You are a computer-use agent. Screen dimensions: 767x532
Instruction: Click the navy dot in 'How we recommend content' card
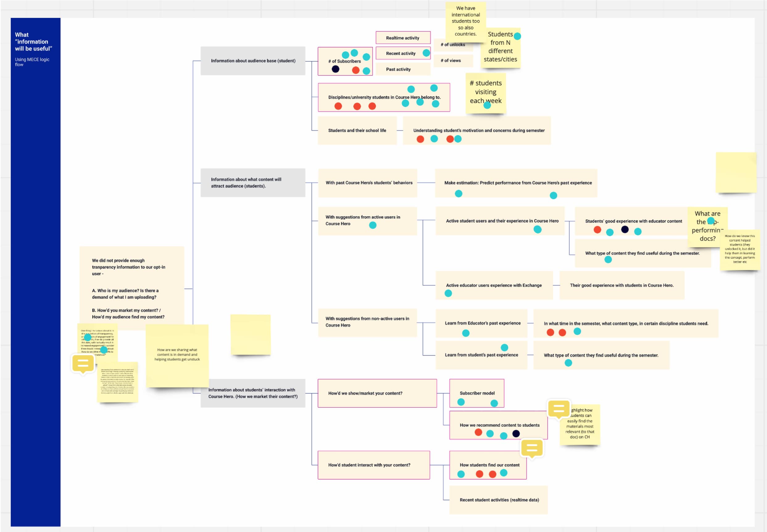coord(516,434)
